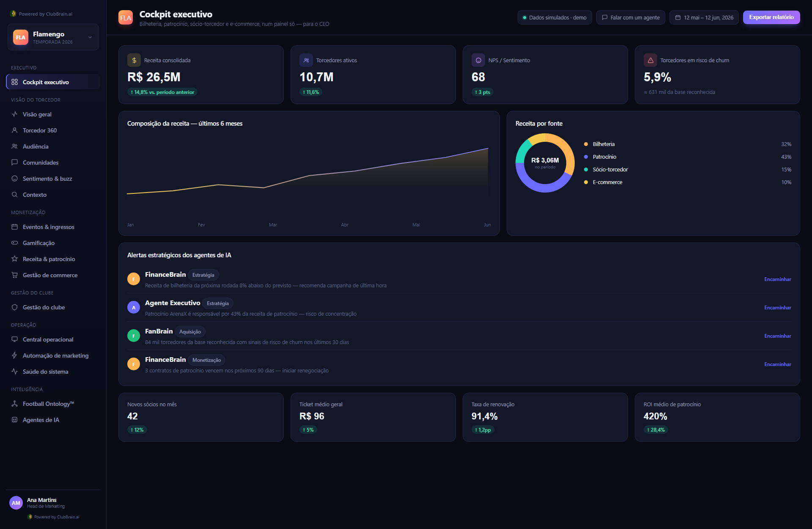Image resolution: width=812 pixels, height=529 pixels.
Task: Click the Comunidades chat icon
Action: pyautogui.click(x=14, y=163)
